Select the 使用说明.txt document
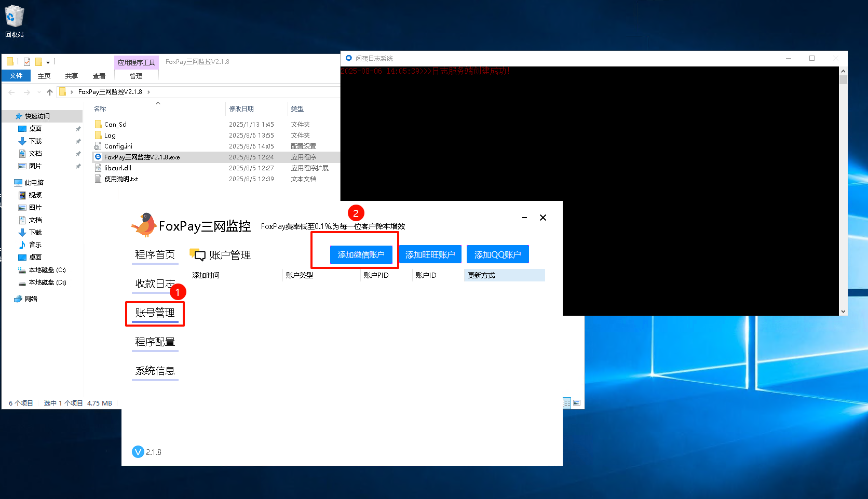The width and height of the screenshot is (868, 499). tap(121, 179)
